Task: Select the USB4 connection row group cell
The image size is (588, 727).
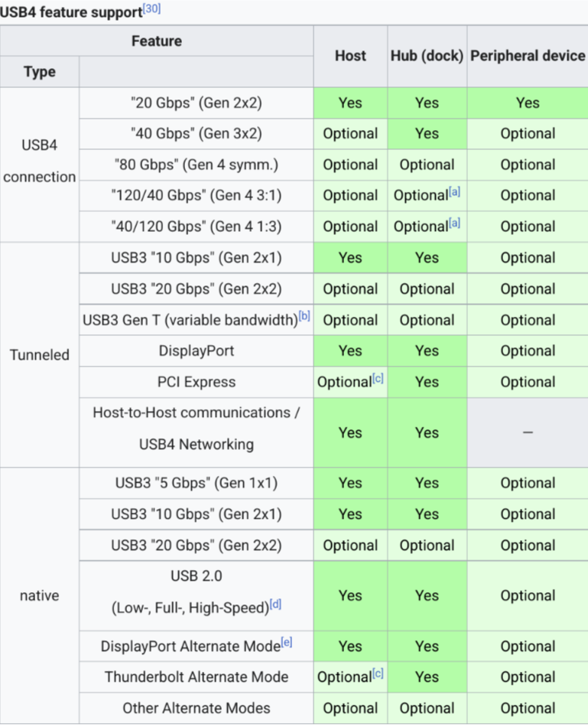Action: 40,165
